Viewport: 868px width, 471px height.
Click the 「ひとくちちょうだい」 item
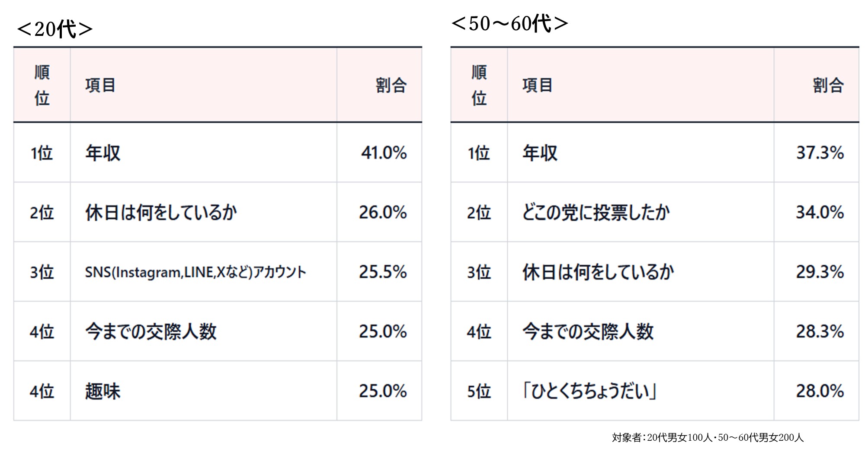pos(589,391)
